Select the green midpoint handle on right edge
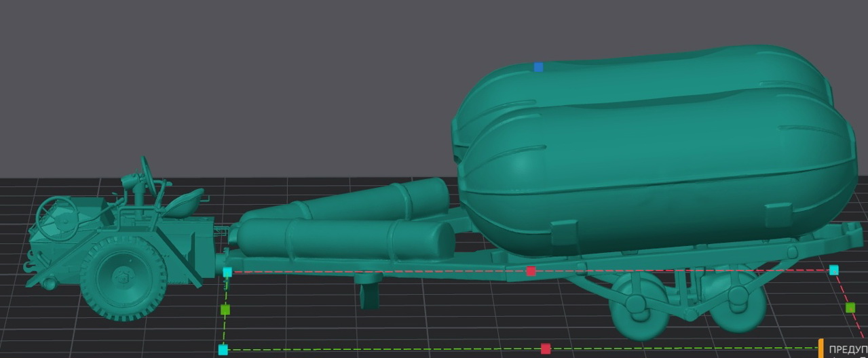Image resolution: width=868 pixels, height=358 pixels. (x=850, y=308)
